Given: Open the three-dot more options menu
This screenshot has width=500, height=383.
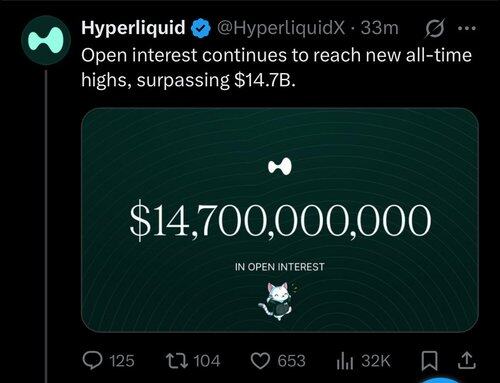Looking at the screenshot, I should [467, 28].
